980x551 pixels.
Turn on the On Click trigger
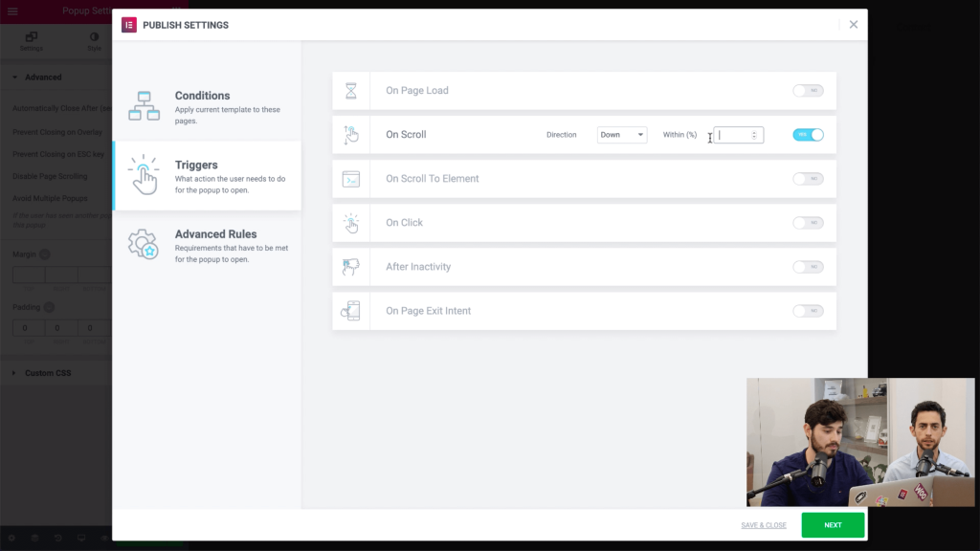(808, 223)
